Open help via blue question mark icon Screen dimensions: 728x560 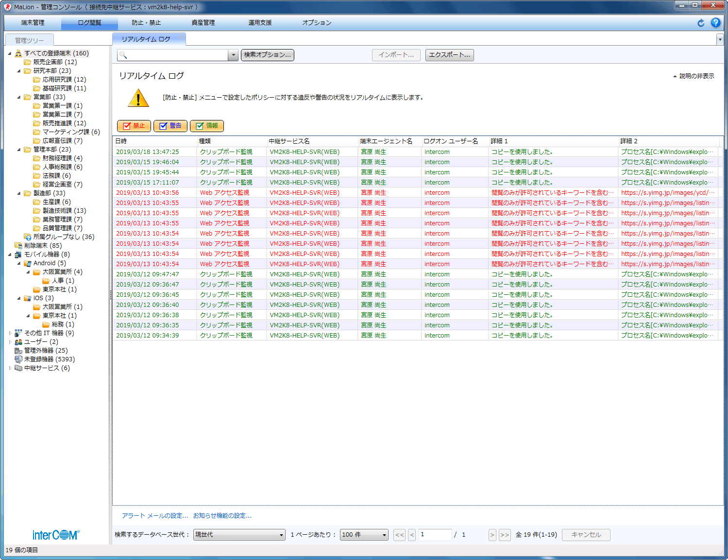click(715, 23)
